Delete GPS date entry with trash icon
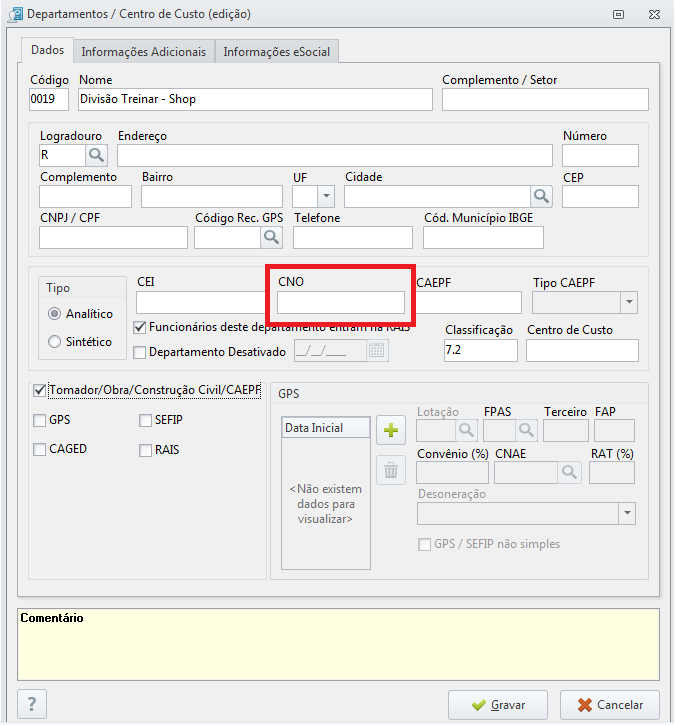Image resolution: width=675 pixels, height=725 pixels. pos(391,470)
